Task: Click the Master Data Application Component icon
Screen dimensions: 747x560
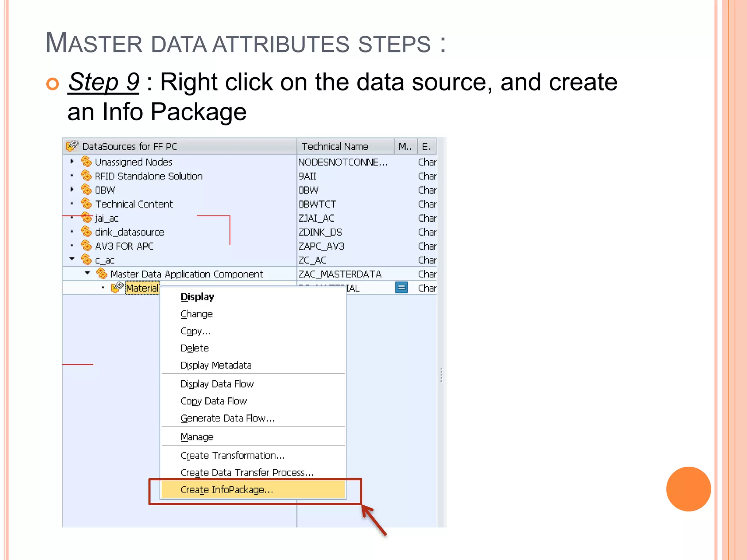Action: [x=101, y=273]
